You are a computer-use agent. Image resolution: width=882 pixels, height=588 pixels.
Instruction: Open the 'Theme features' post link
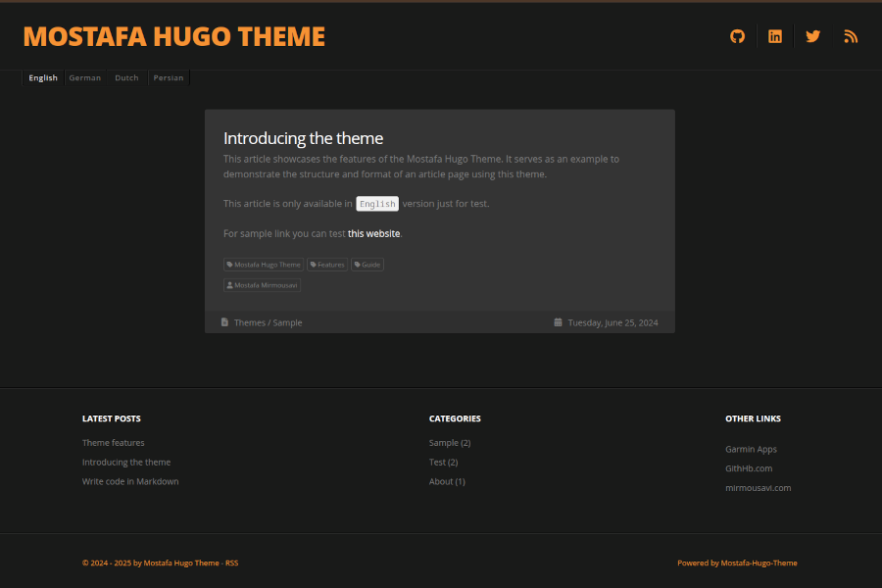tap(113, 442)
